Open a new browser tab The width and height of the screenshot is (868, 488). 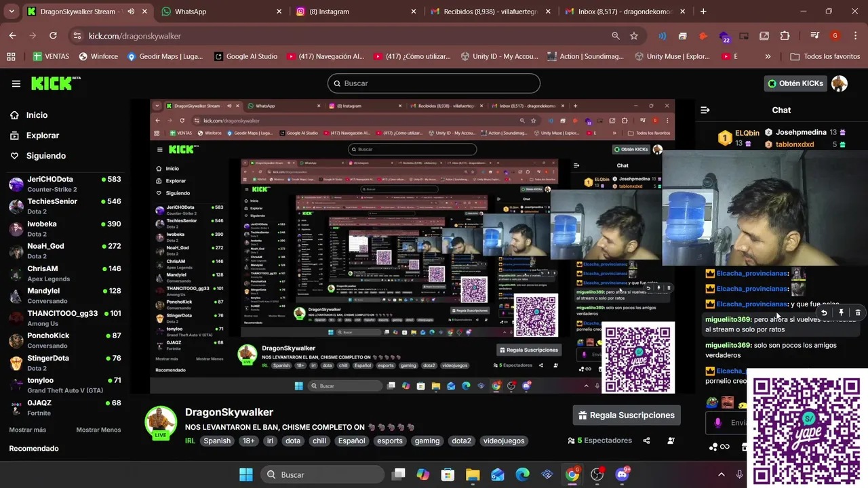pos(703,12)
